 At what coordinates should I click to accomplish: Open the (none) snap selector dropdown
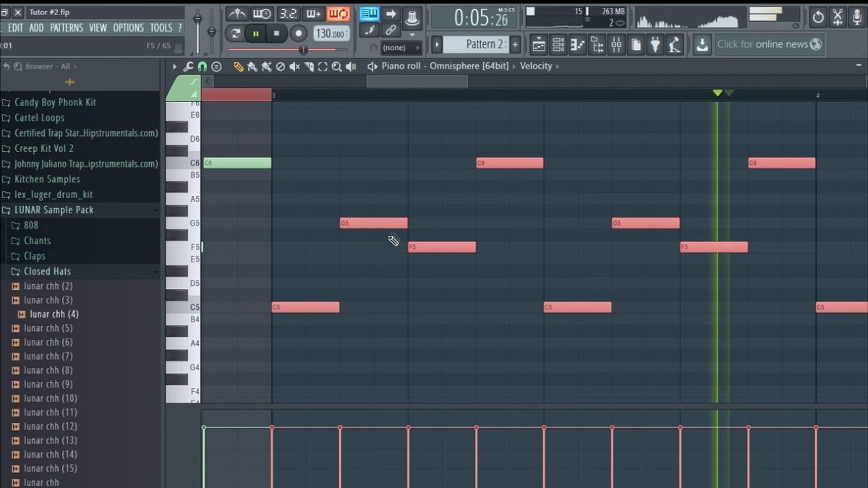(x=401, y=48)
